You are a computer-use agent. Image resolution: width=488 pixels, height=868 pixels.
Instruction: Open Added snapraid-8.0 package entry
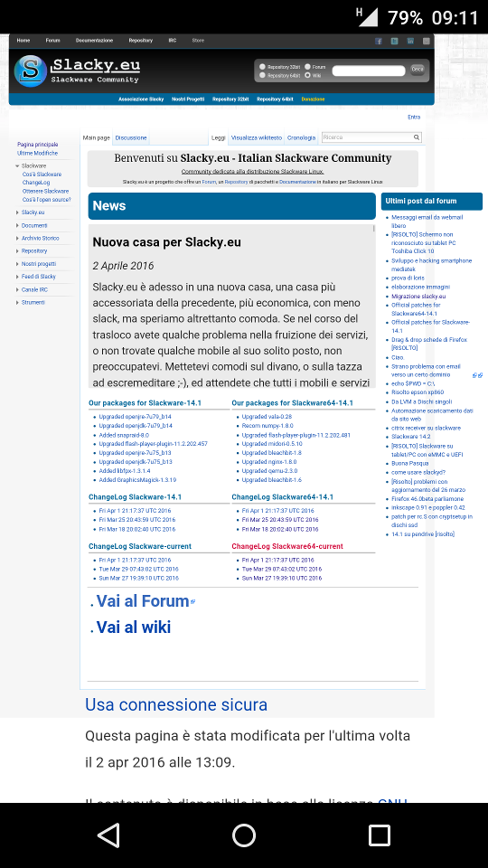[x=124, y=435]
